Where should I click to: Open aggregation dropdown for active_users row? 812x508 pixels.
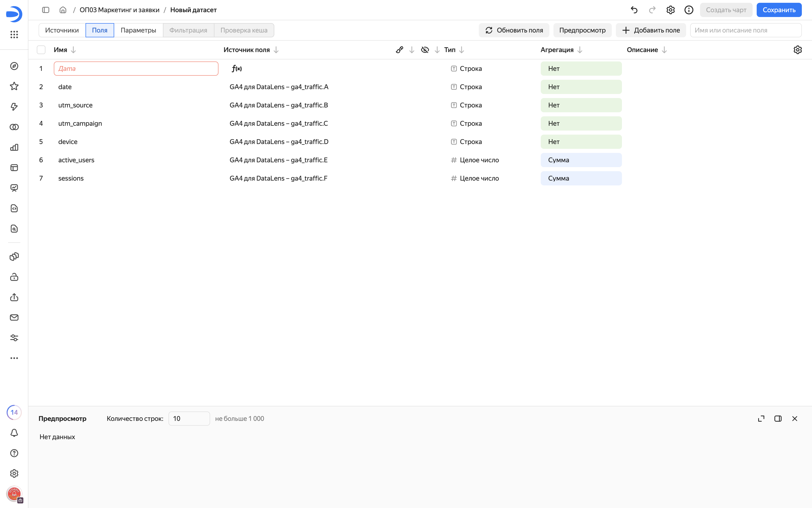[x=581, y=160]
